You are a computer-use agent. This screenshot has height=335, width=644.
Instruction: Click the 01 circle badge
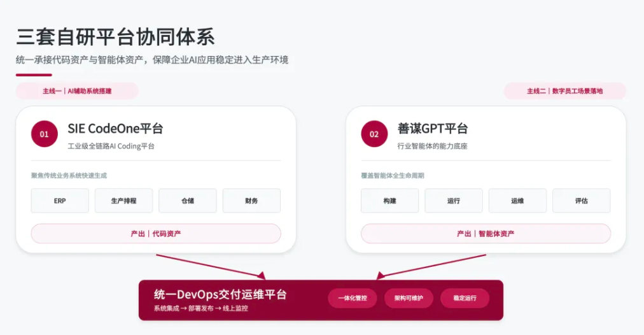coord(45,134)
